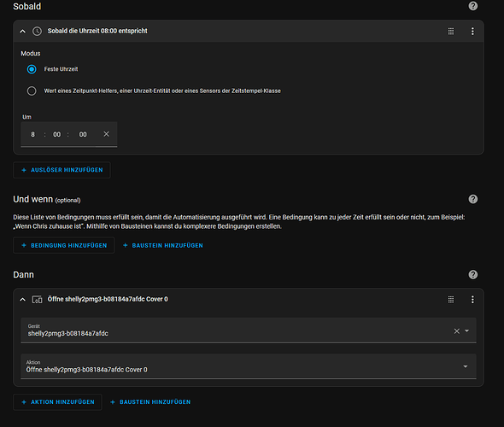The height and width of the screenshot is (427, 504).
Task: Open the Gerät device dropdown arrow
Action: [466, 330]
